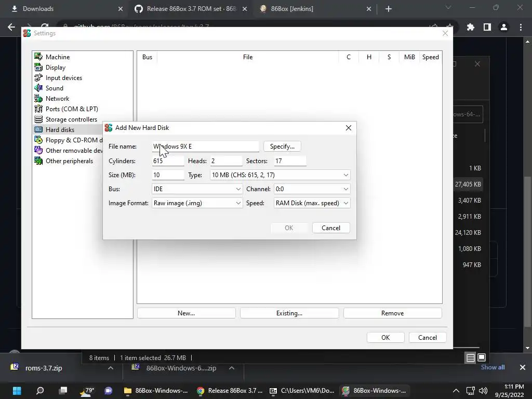Click the MiB column header

coord(409,57)
